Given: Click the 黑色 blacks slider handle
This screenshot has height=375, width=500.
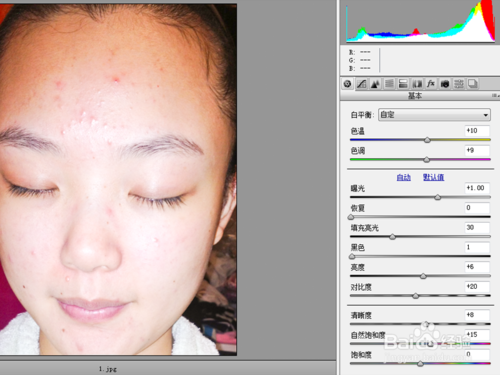Looking at the screenshot, I should pos(352,256).
